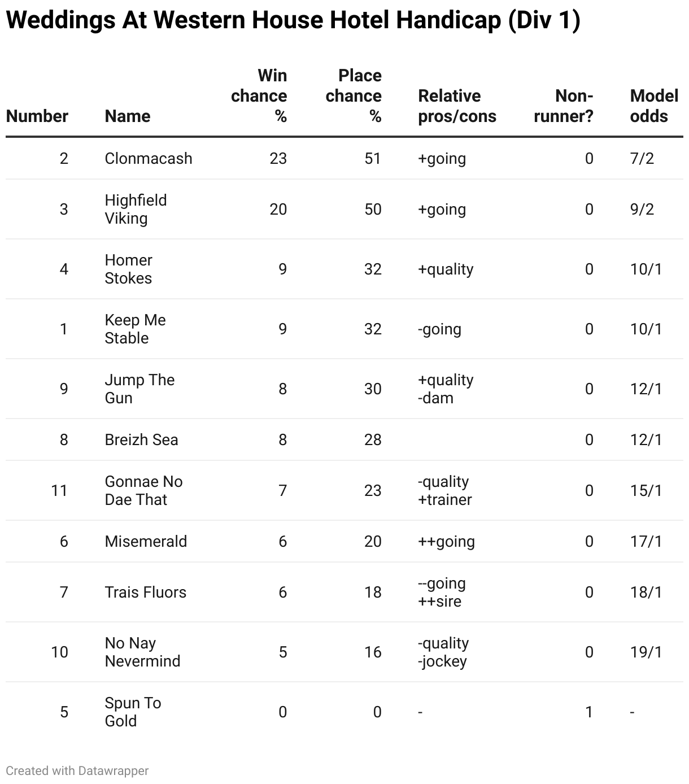
Task: Click the Model odds column header
Action: (x=654, y=106)
